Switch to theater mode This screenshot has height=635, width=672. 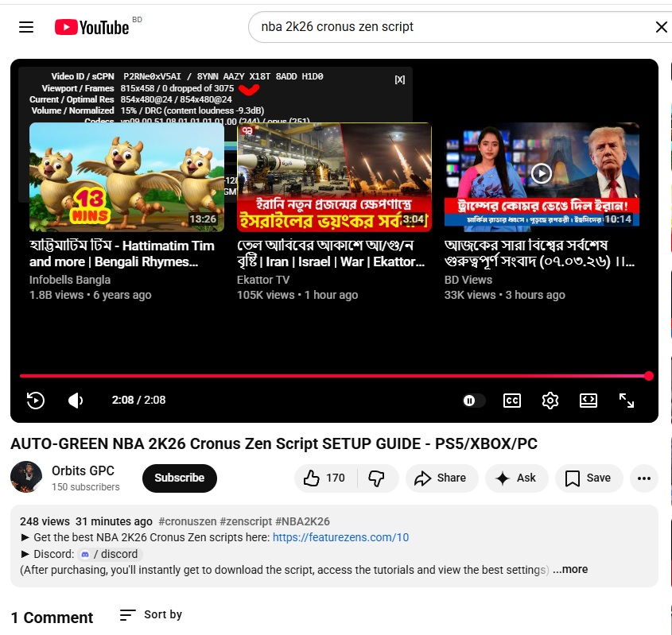[x=588, y=401]
